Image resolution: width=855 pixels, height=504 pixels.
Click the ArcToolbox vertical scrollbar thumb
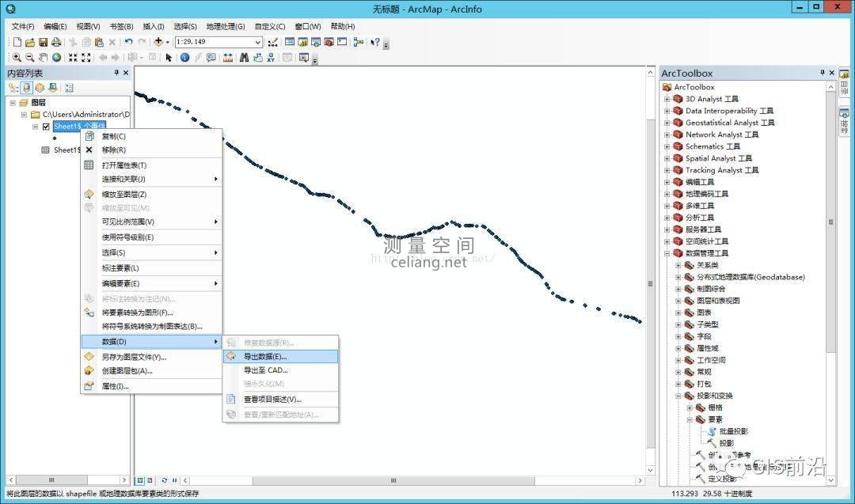tap(831, 222)
